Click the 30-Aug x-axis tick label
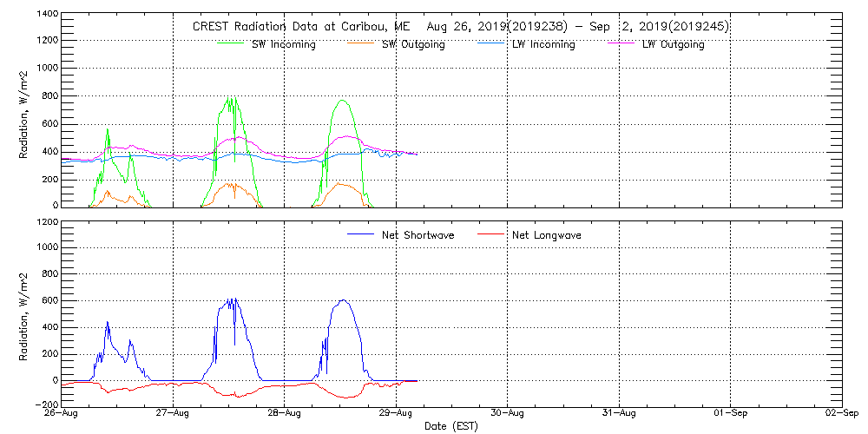Viewport: 868px width, 434px height. (x=508, y=414)
